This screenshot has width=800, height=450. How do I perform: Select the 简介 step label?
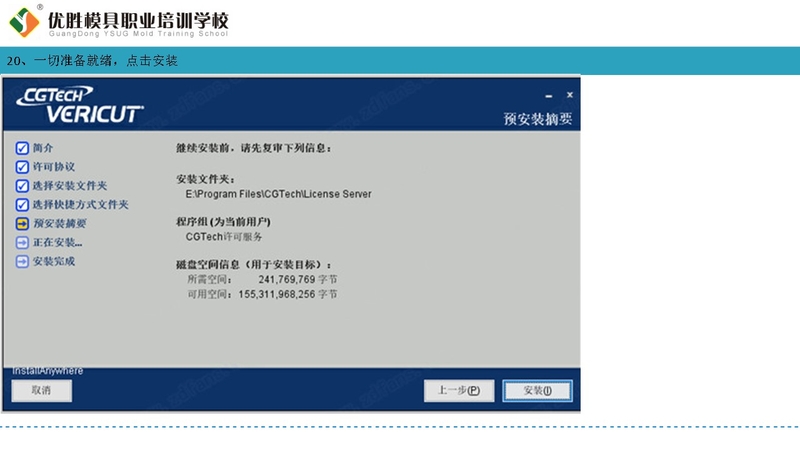point(43,148)
